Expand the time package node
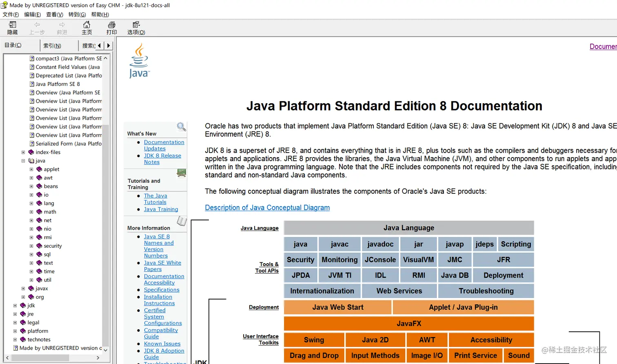Screen dimensions: 617x364 [x=31, y=271]
